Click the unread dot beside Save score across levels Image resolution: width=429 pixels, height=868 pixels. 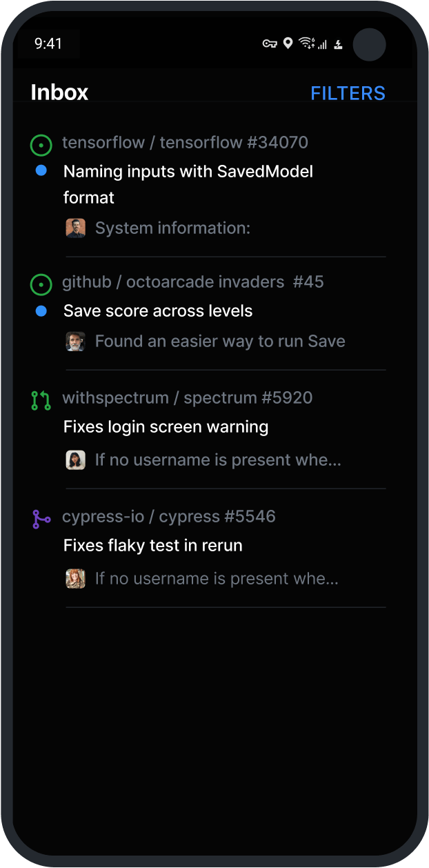pyautogui.click(x=41, y=311)
